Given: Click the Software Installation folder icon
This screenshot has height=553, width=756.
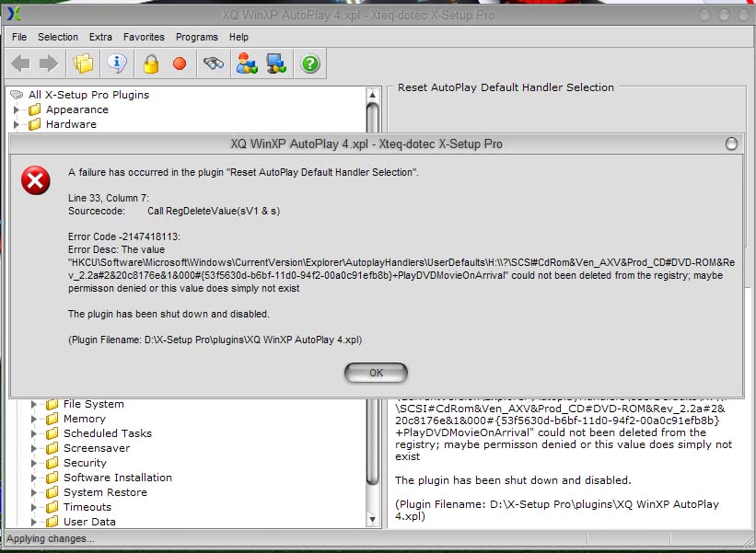Looking at the screenshot, I should click(52, 478).
